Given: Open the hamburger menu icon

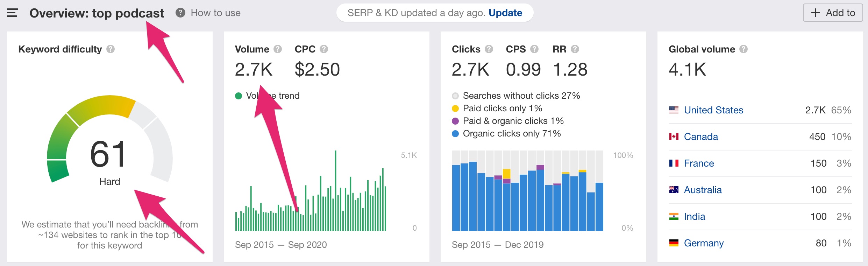Looking at the screenshot, I should 12,13.
